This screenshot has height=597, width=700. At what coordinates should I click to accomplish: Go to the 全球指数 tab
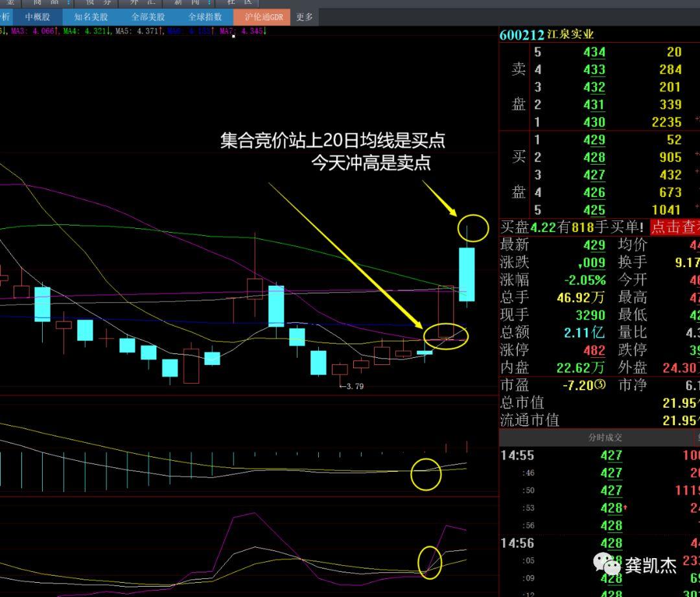click(205, 17)
